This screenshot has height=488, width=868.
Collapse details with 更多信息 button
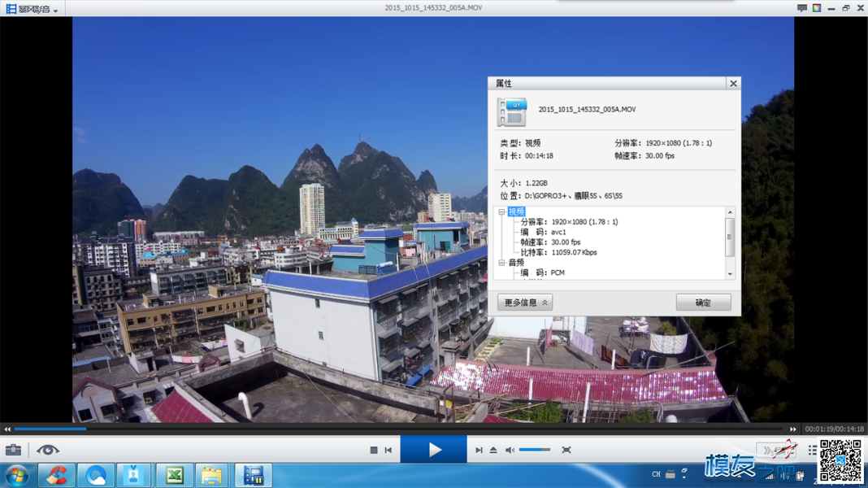pyautogui.click(x=525, y=303)
